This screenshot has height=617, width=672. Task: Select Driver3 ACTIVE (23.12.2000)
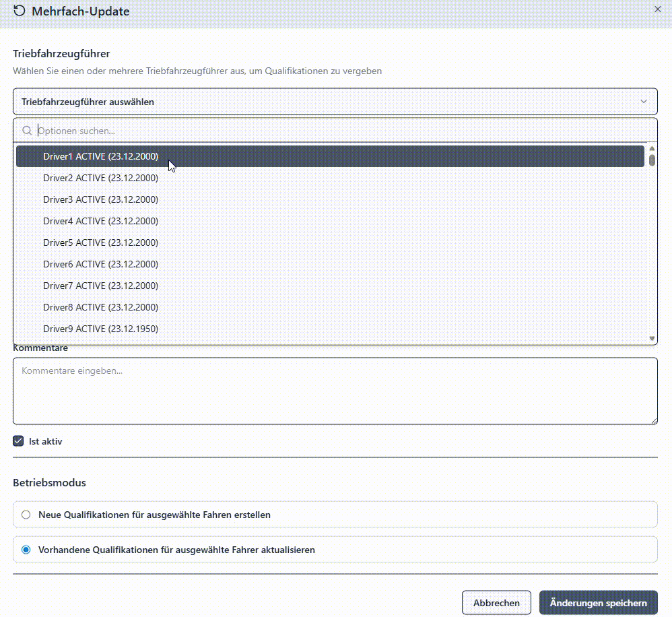point(330,199)
